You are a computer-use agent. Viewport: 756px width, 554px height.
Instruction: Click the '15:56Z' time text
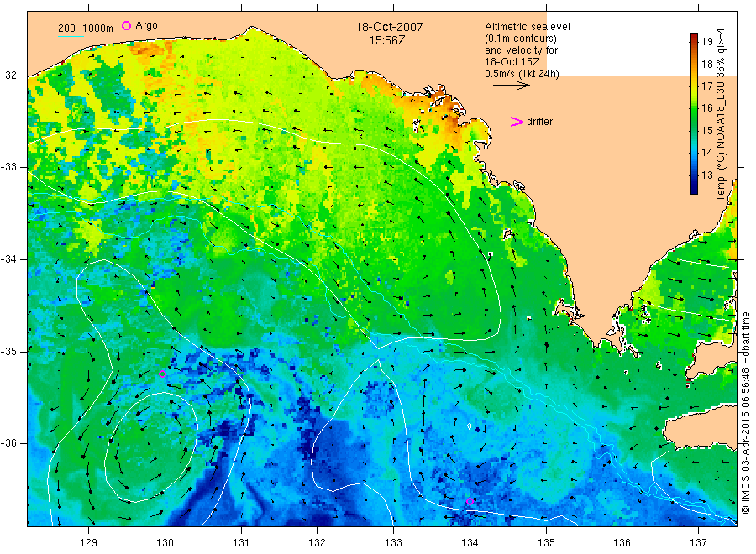point(387,40)
